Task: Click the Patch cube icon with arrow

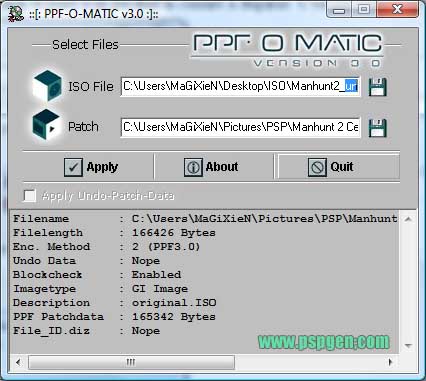Action: [46, 124]
